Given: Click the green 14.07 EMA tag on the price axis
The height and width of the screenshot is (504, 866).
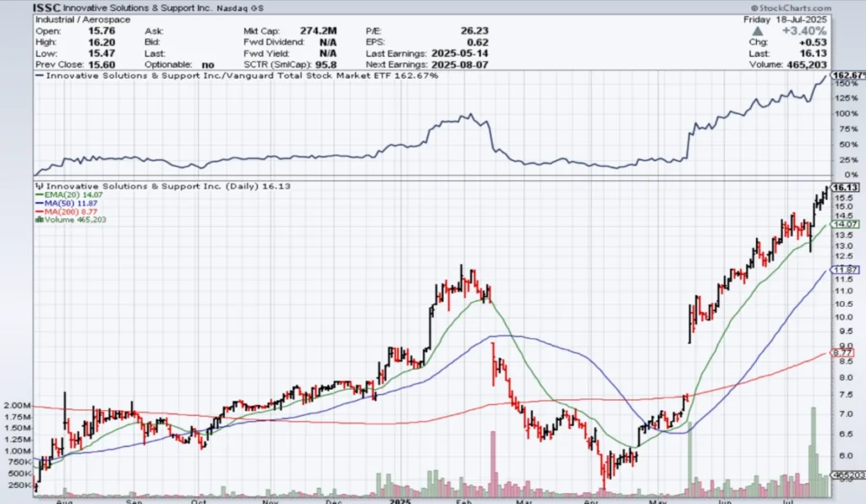Looking at the screenshot, I should (x=845, y=225).
